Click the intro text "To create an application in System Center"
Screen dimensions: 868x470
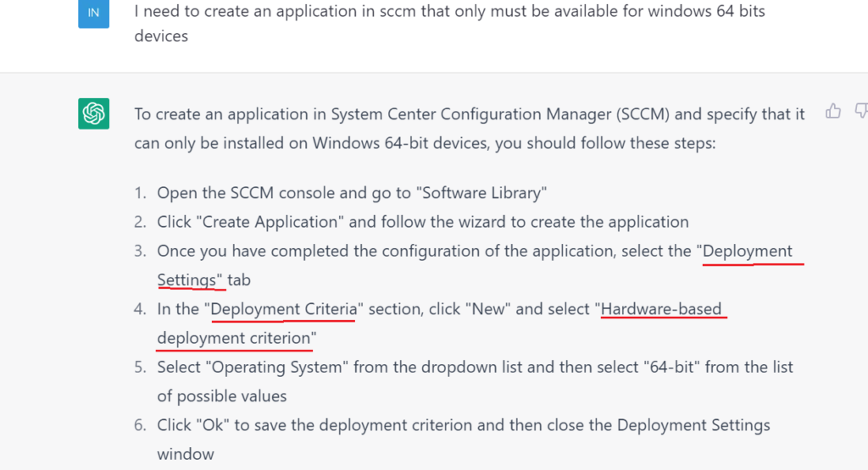470,128
